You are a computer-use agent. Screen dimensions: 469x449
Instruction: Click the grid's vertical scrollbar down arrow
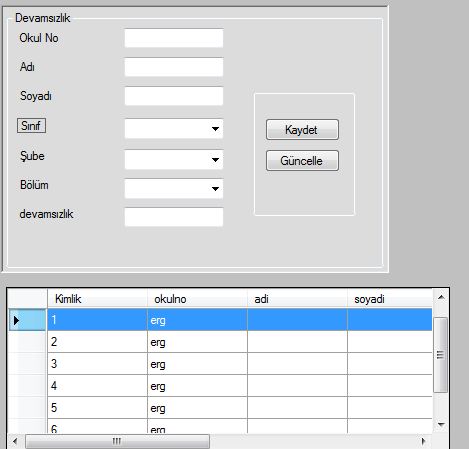[441, 425]
